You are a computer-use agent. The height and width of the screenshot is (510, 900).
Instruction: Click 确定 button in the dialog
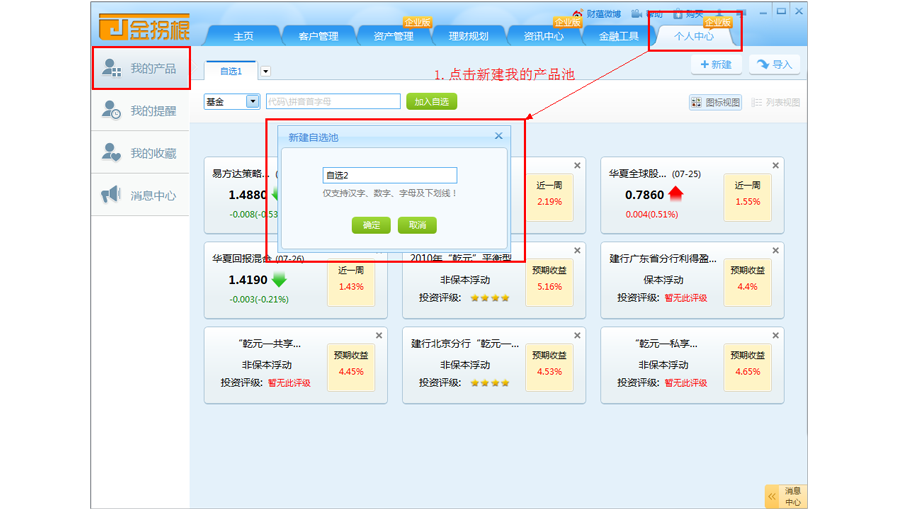(x=371, y=225)
